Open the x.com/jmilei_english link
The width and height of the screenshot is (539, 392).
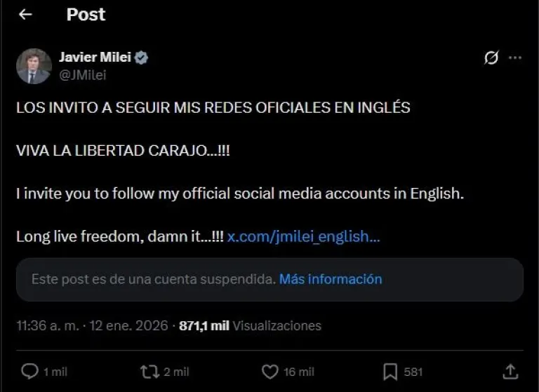pos(303,236)
